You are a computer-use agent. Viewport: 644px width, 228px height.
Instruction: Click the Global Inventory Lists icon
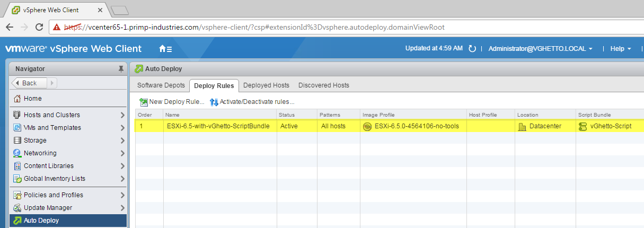coord(17,179)
